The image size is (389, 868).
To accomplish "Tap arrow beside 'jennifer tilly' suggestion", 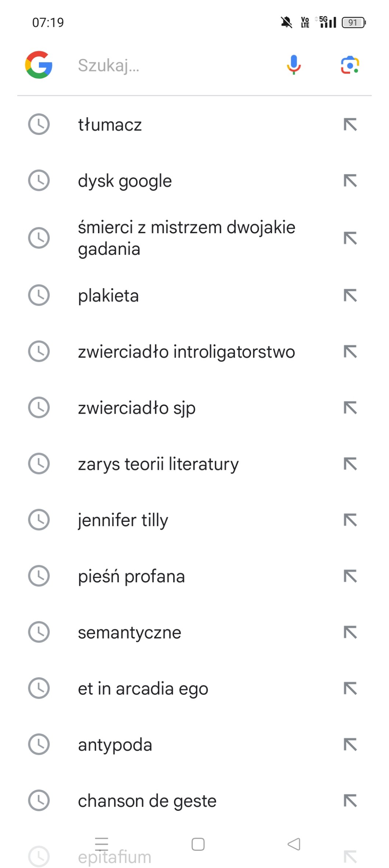I will (350, 520).
